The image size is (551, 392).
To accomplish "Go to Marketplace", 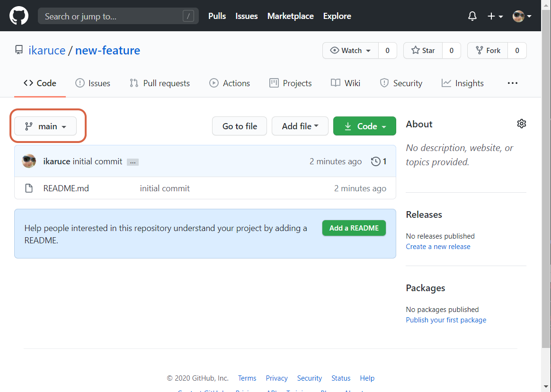I will click(290, 16).
